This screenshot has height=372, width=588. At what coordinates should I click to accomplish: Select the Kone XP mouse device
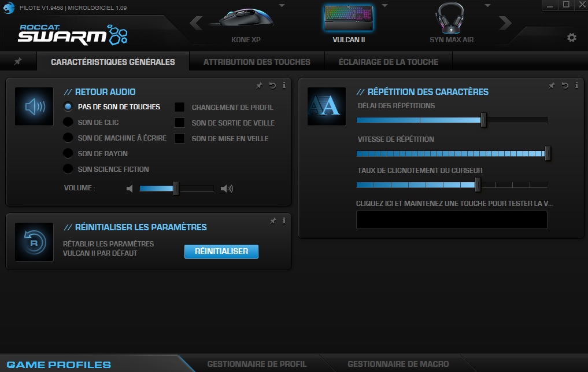(245, 22)
